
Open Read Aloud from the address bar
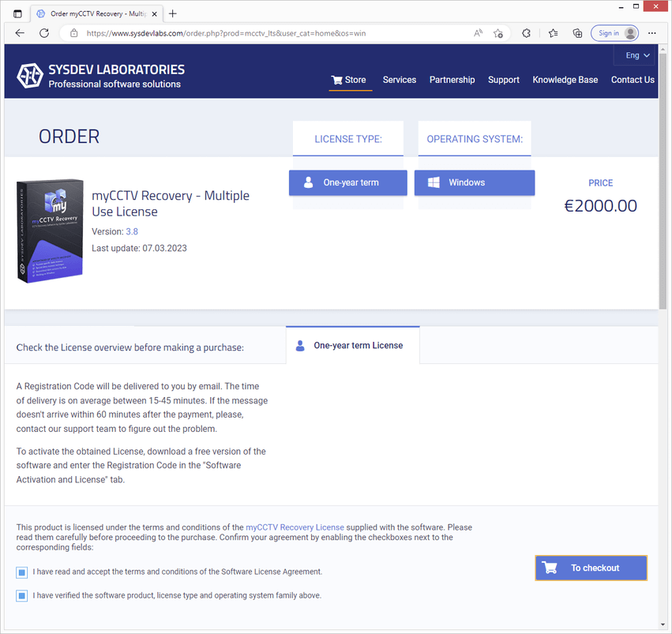[x=478, y=33]
